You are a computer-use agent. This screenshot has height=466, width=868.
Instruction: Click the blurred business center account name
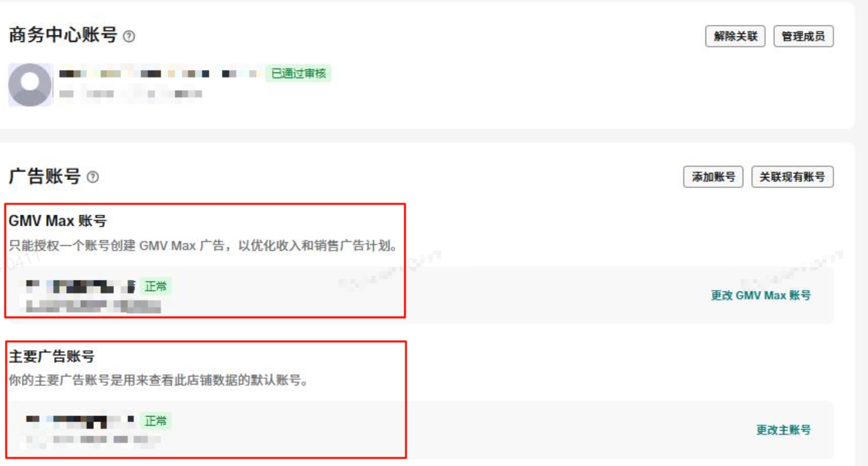(161, 74)
